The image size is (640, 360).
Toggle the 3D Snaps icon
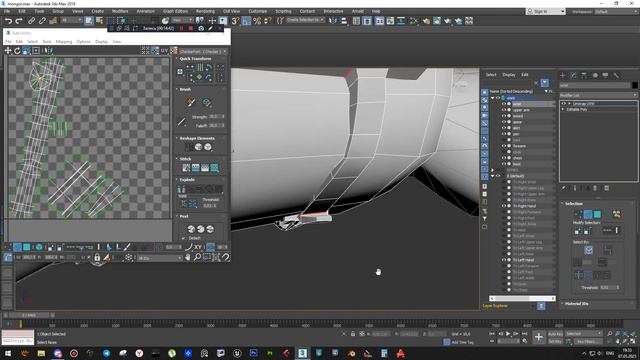[x=235, y=21]
